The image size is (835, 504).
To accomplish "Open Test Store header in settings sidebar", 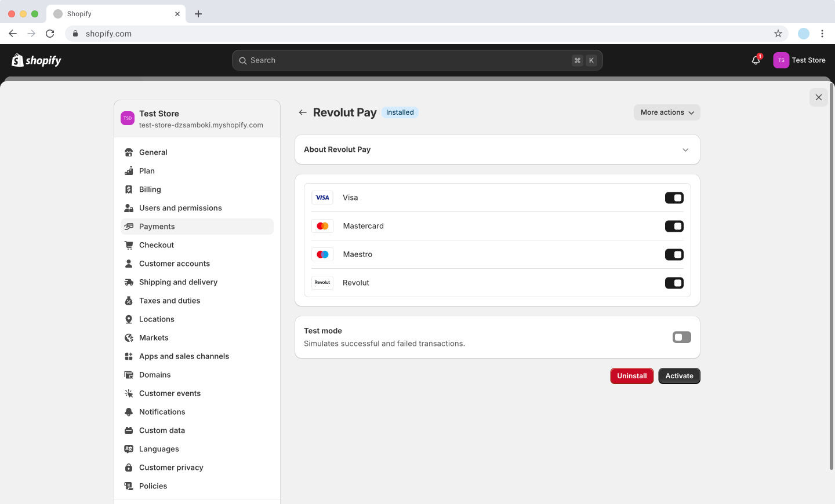I will (197, 119).
